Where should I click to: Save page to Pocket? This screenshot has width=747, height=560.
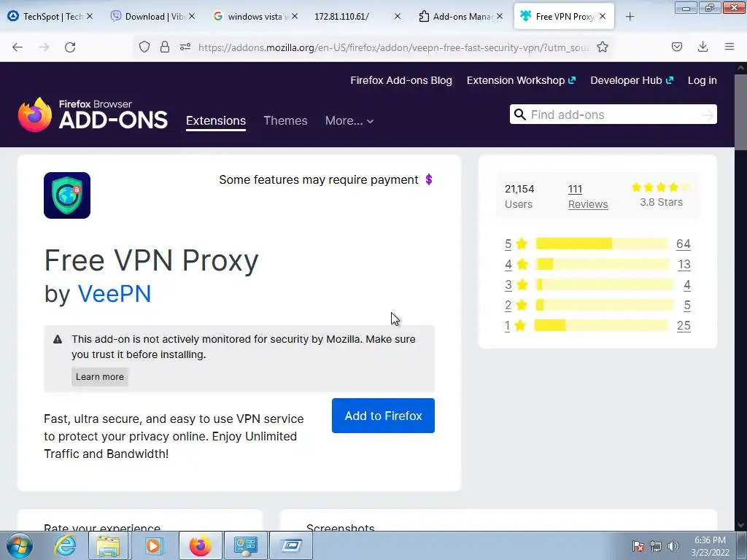[x=676, y=47]
